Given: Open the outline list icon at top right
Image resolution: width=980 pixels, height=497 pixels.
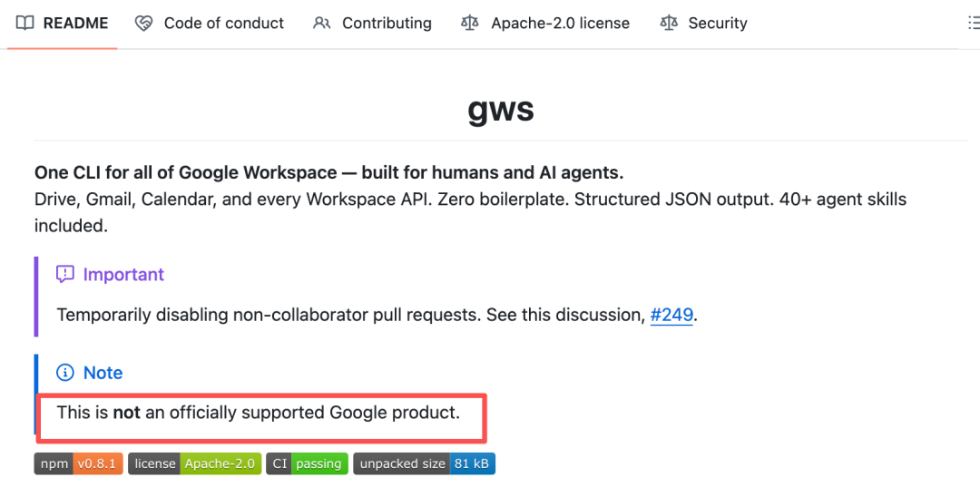Looking at the screenshot, I should (x=973, y=24).
